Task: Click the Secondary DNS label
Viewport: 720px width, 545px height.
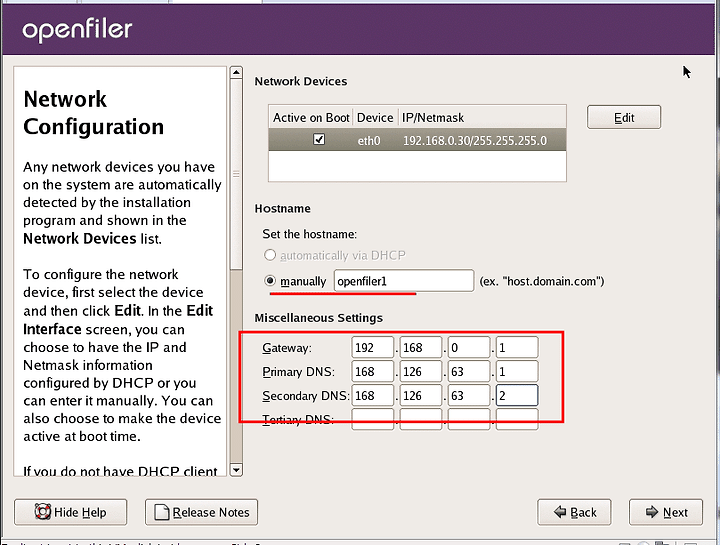Action: [x=306, y=396]
